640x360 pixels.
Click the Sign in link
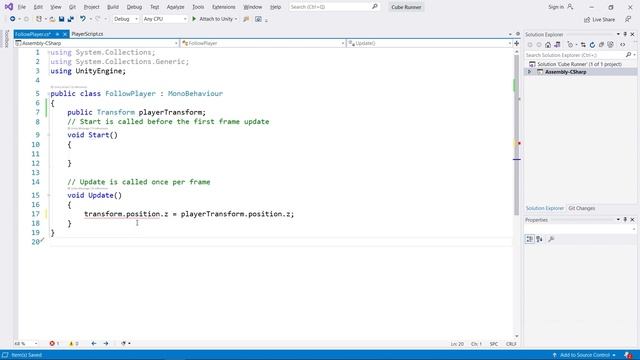(556, 7)
